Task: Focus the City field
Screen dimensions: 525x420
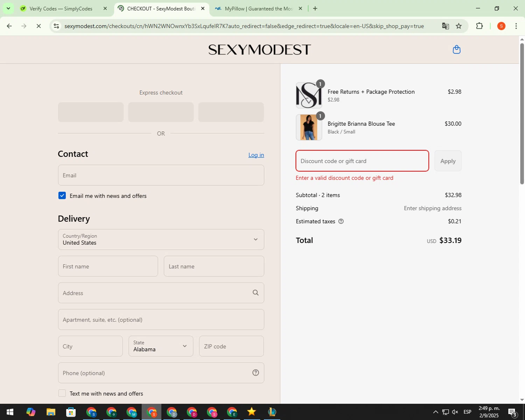Action: point(90,346)
